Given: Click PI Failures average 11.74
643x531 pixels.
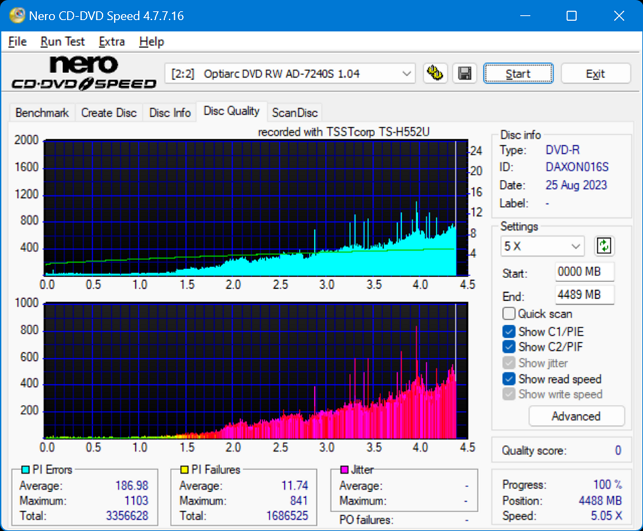Looking at the screenshot, I should 295,485.
